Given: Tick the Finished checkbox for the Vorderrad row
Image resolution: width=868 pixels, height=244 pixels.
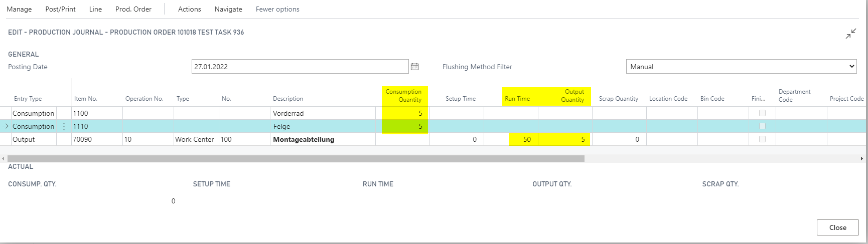Looking at the screenshot, I should coord(762,113).
